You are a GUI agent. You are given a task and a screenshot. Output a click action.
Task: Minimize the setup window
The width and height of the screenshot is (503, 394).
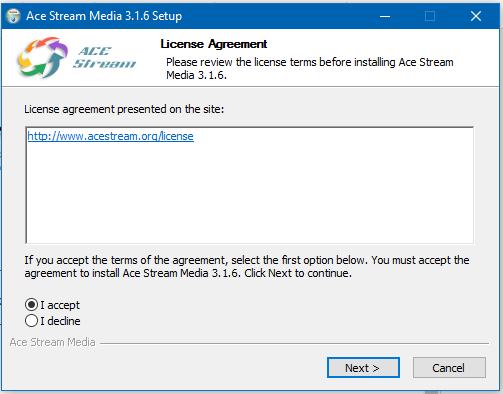385,16
